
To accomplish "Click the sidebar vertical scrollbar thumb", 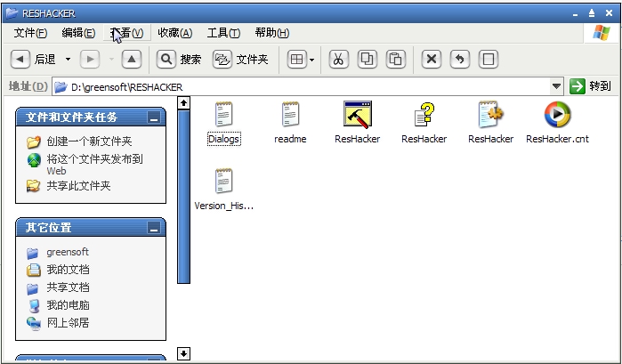I will pos(183,197).
